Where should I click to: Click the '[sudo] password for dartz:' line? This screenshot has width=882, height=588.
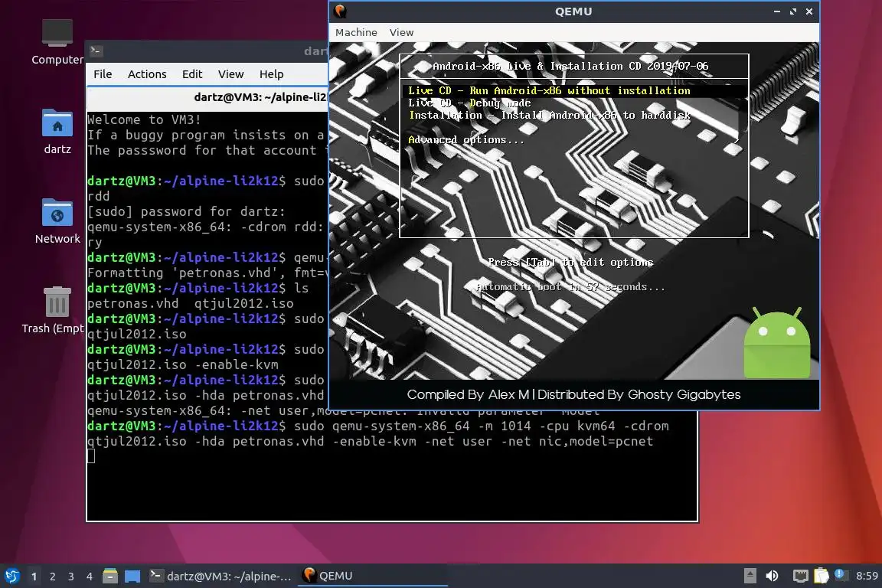186,211
